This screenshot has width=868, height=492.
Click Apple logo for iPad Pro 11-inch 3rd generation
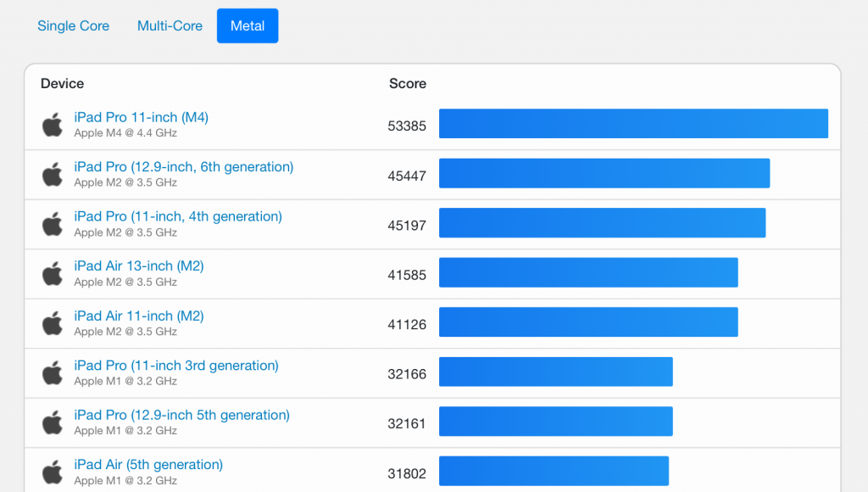click(53, 373)
